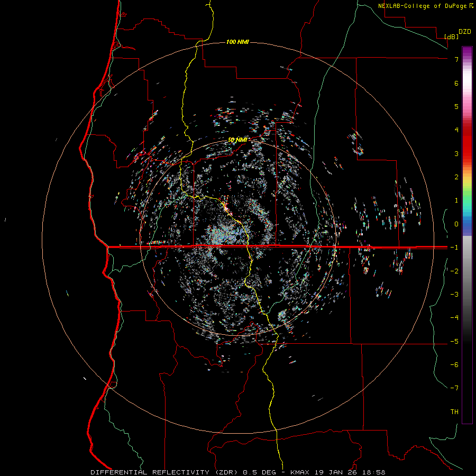The image size is (476, 476).
Task: Click the 4 dB tick label on colorbar
Action: [x=456, y=130]
